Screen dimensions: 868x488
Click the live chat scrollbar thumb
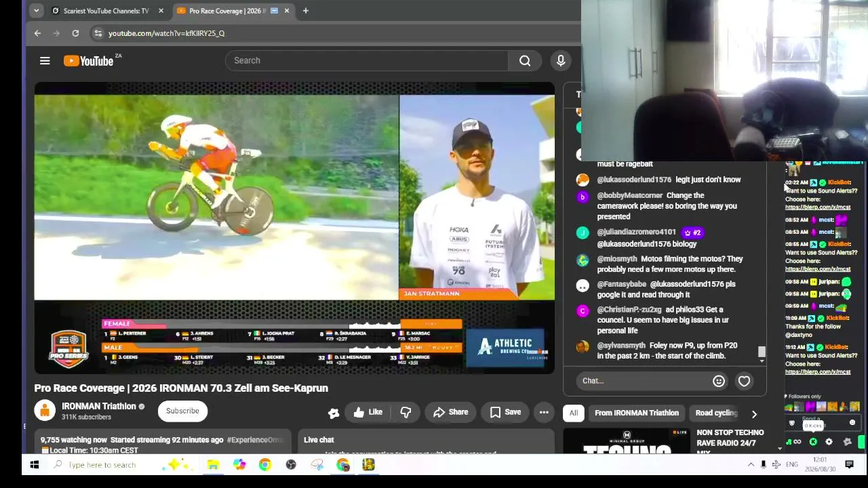click(x=762, y=352)
